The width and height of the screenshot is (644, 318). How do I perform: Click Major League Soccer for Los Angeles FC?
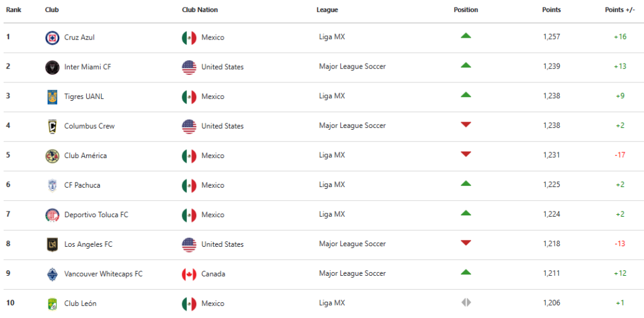click(352, 244)
